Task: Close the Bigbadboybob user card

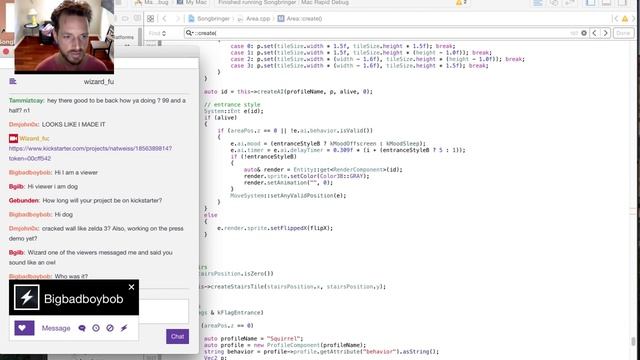Action: click(131, 287)
